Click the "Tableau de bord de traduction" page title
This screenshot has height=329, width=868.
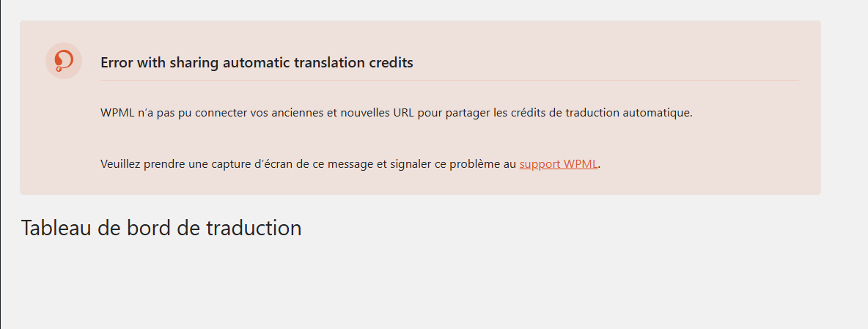[161, 228]
